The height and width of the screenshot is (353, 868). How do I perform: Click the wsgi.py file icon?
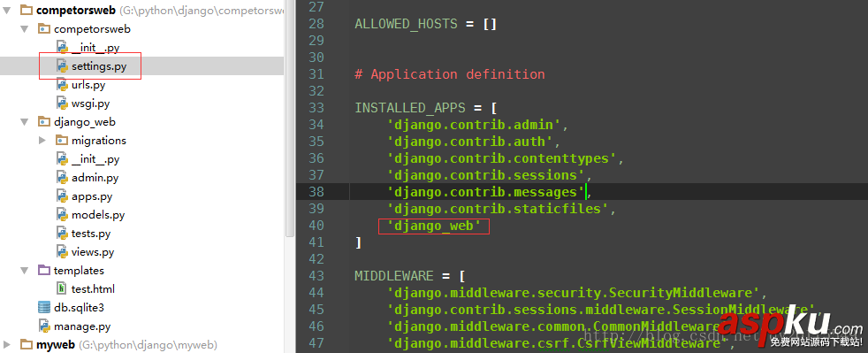(62, 104)
